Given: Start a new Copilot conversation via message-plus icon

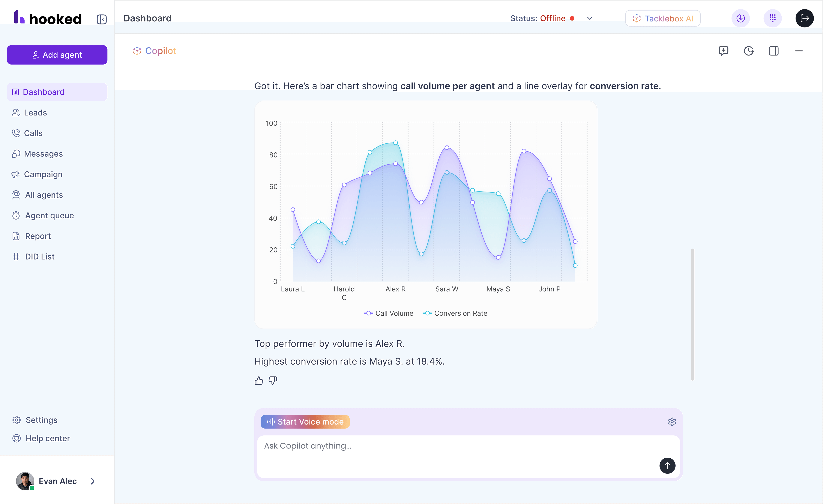Looking at the screenshot, I should pyautogui.click(x=724, y=51).
